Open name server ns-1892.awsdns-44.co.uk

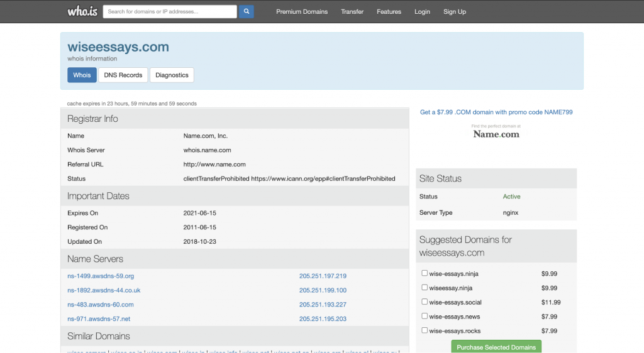(104, 290)
